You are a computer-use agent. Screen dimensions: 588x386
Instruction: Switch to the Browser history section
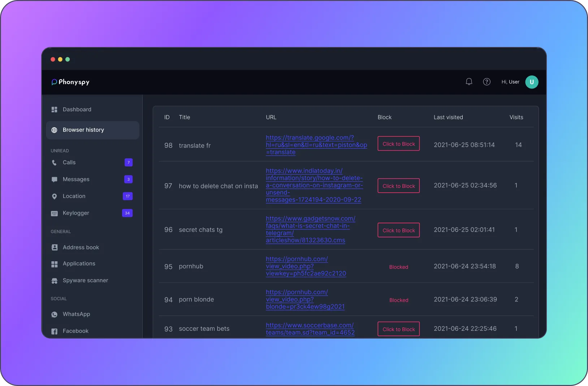click(83, 130)
